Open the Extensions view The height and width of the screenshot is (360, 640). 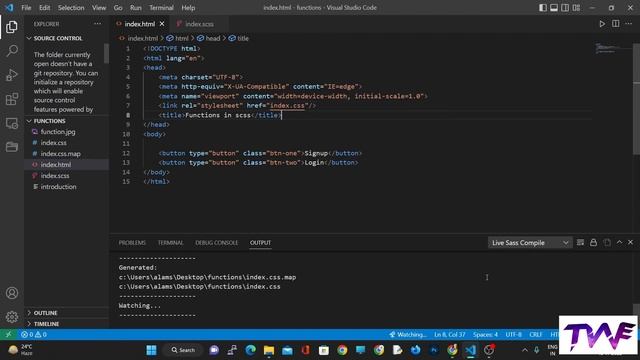12,99
